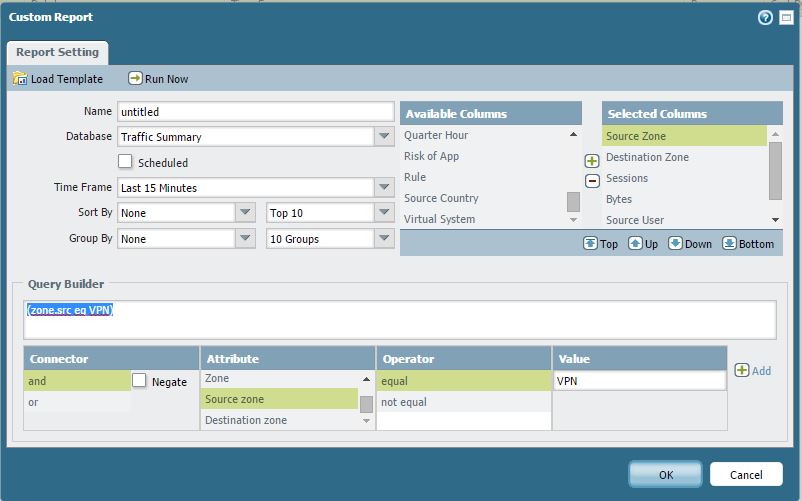Click the Name input field
Screen dimensions: 802x501
[x=255, y=111]
